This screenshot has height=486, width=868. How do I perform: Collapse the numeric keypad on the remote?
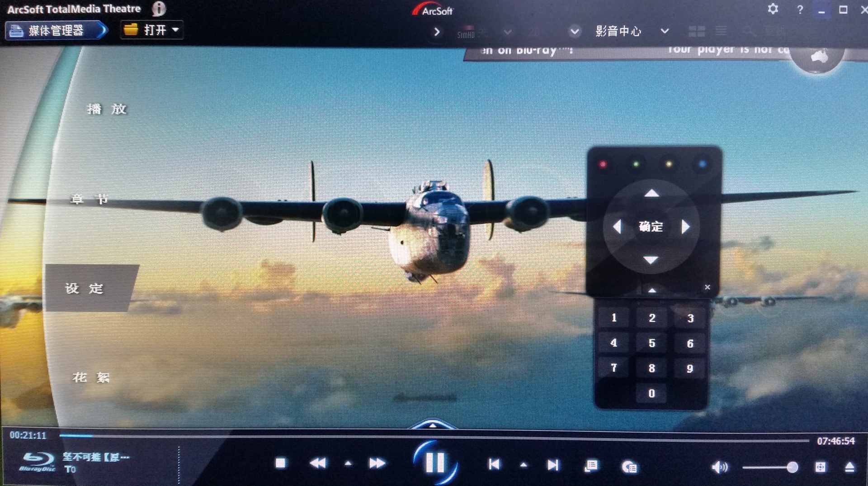click(x=652, y=291)
